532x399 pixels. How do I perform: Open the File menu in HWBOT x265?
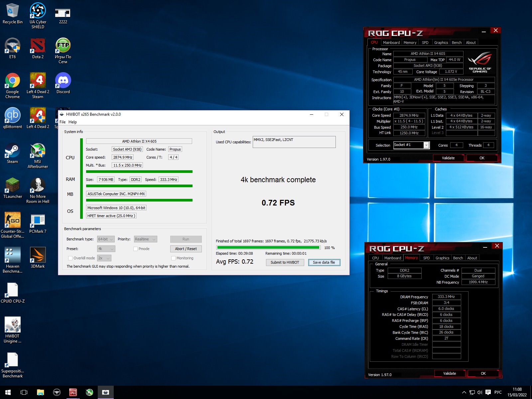tap(63, 122)
